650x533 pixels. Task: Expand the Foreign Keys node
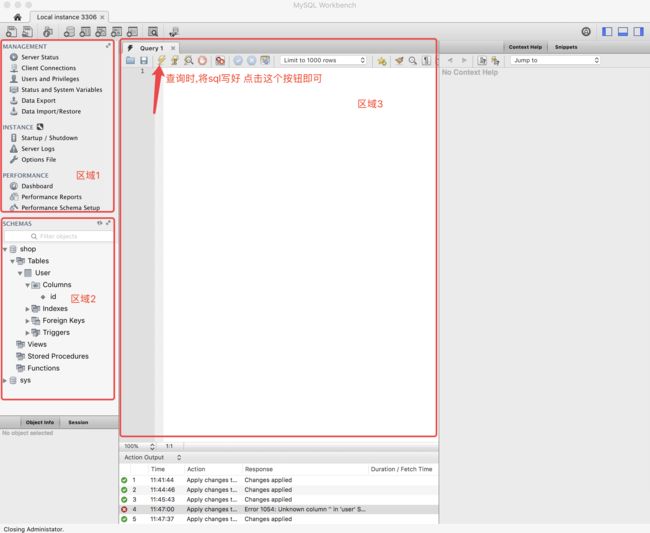coord(27,321)
